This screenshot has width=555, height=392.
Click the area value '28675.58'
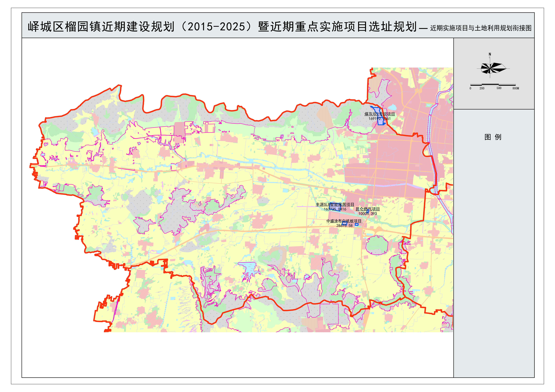pyautogui.click(x=344, y=226)
